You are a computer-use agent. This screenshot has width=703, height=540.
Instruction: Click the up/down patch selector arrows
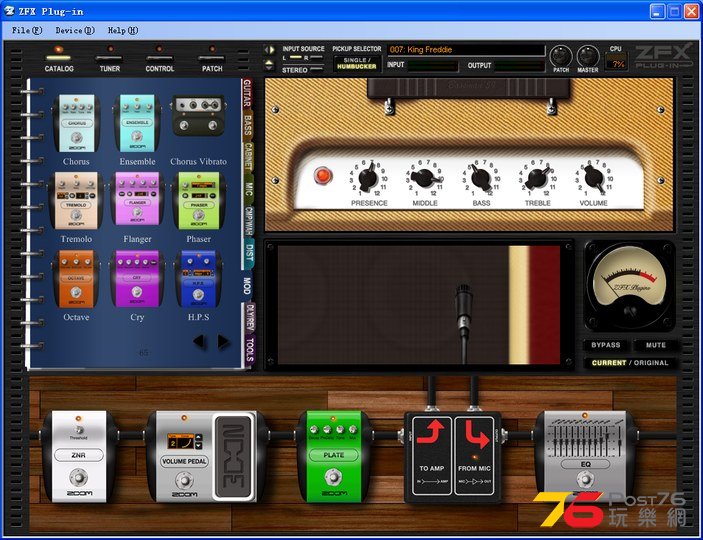coord(269,65)
